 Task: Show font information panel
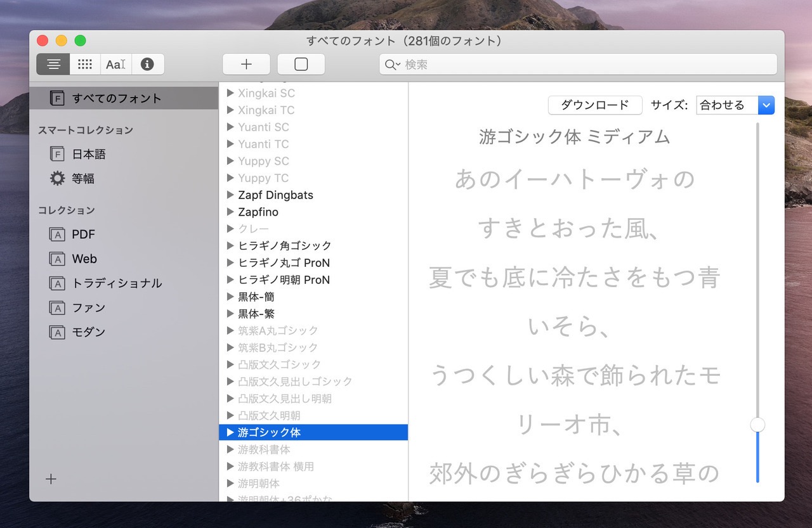(147, 64)
